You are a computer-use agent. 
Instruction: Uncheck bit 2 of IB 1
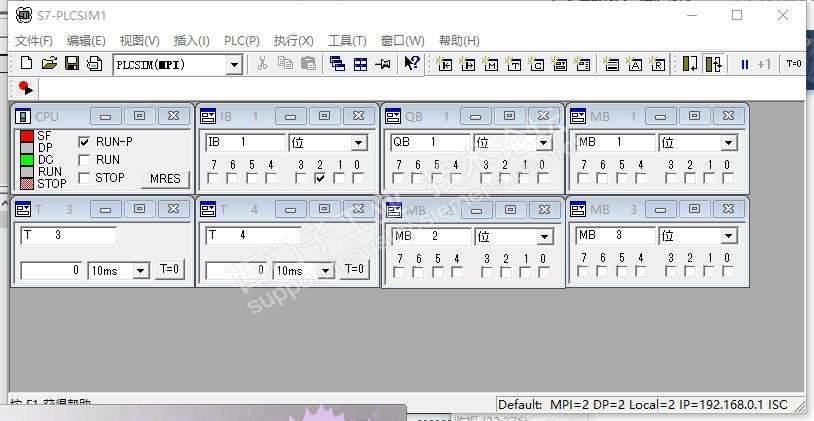(x=320, y=178)
